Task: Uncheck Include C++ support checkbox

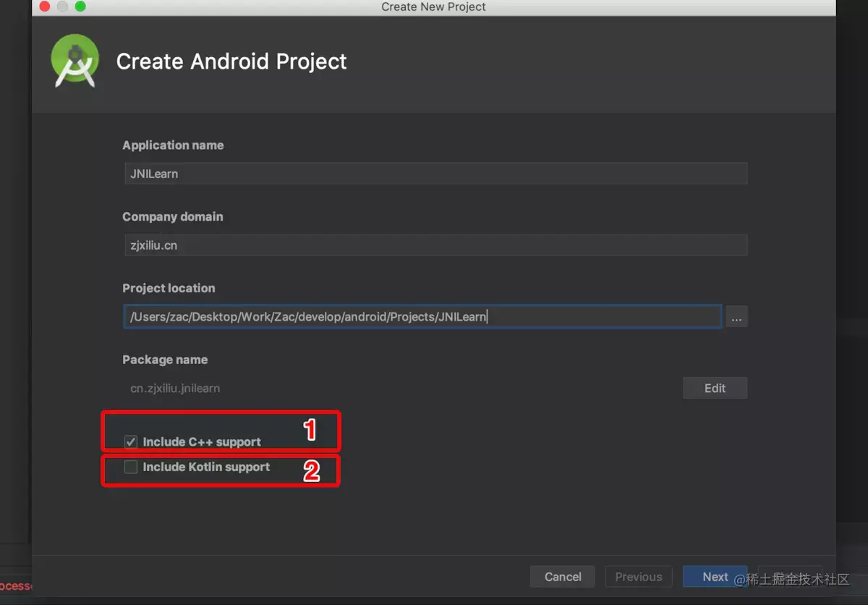Action: 131,441
